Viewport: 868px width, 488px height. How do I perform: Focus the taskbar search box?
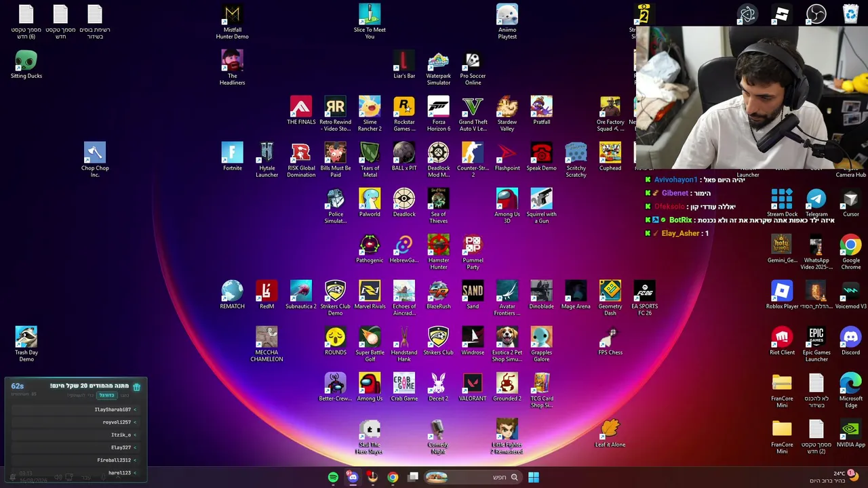click(x=472, y=477)
